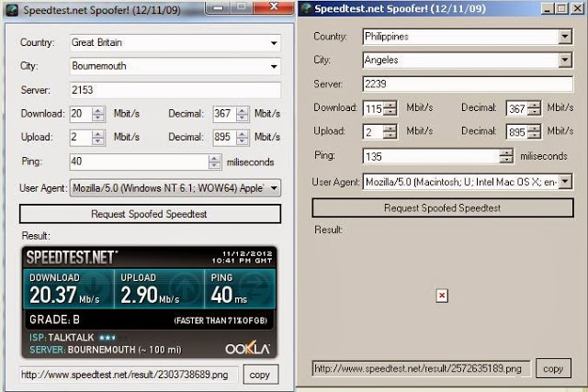Click Download field showing 115
This screenshot has width=588, height=392.
(x=374, y=108)
